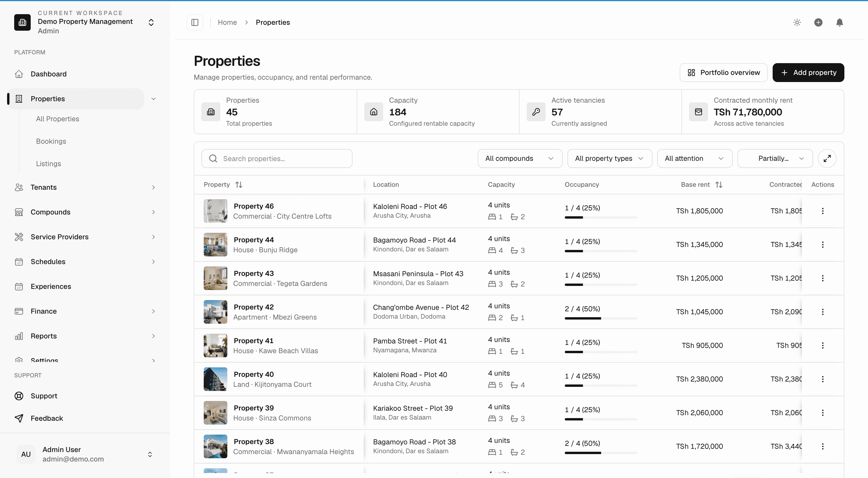Open actions menu for Property 39
This screenshot has height=478, width=868.
[x=823, y=413]
